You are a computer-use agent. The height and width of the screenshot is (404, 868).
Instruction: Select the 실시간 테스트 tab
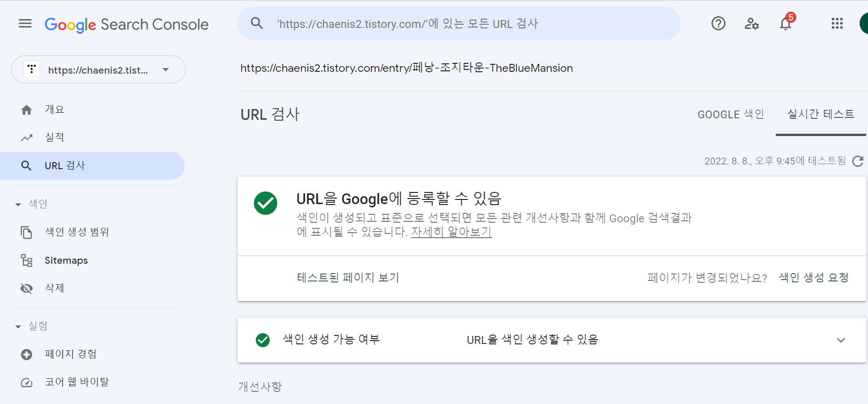tap(820, 114)
